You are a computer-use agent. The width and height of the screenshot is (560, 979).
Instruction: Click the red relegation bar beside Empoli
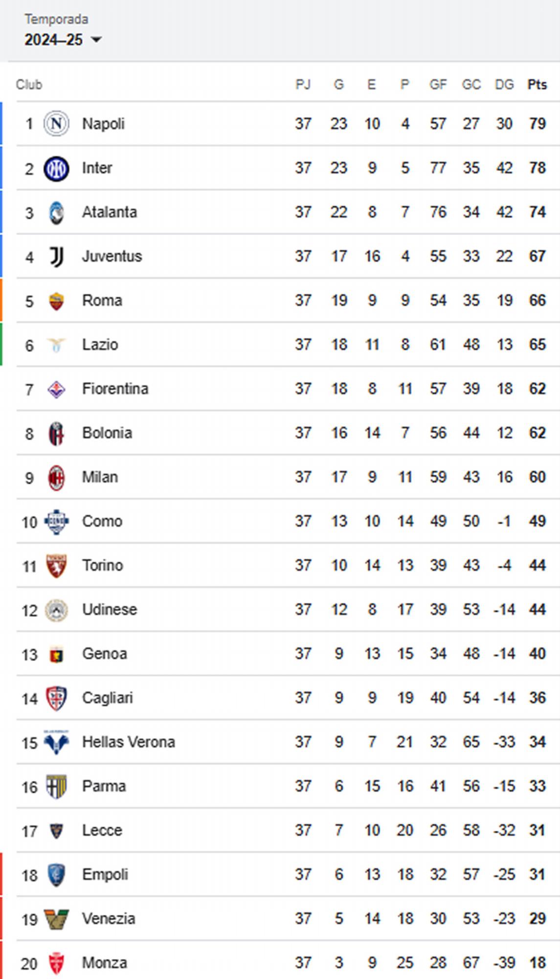(x=1, y=874)
